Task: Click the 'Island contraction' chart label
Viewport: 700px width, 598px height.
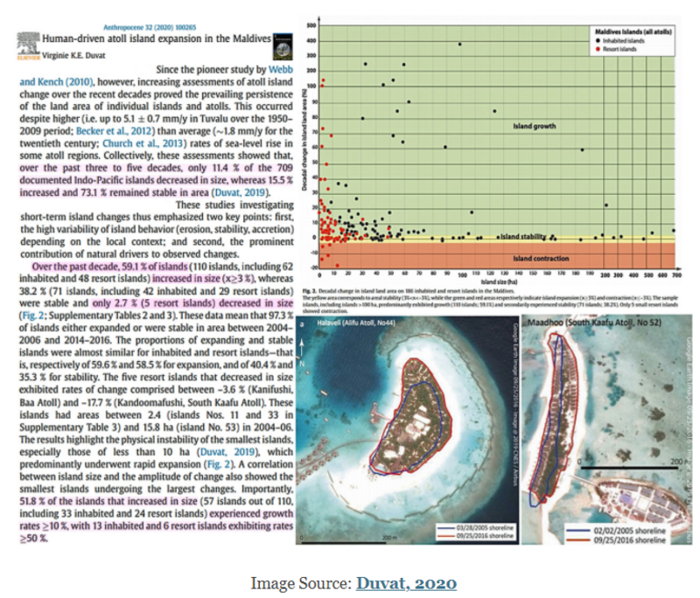Action: (x=541, y=258)
